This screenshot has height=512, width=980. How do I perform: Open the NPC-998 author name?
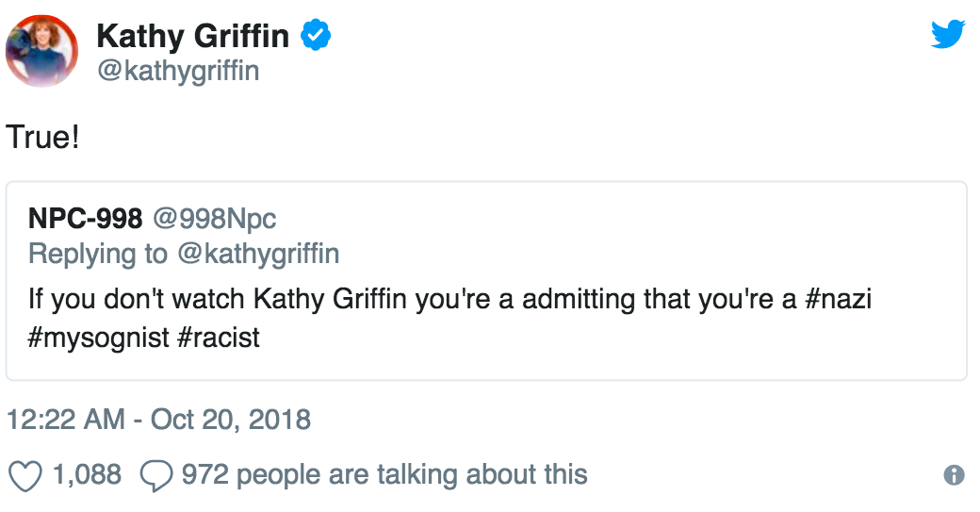(x=85, y=219)
